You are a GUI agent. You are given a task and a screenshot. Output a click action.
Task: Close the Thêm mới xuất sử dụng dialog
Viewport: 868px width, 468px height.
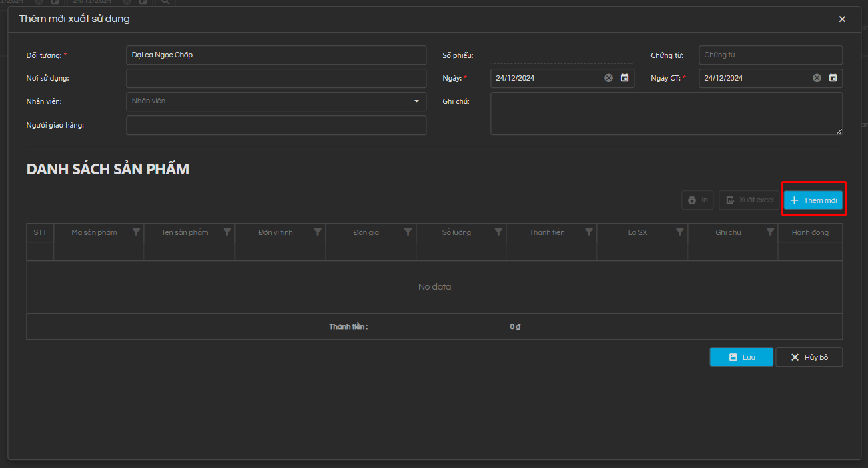pos(842,19)
